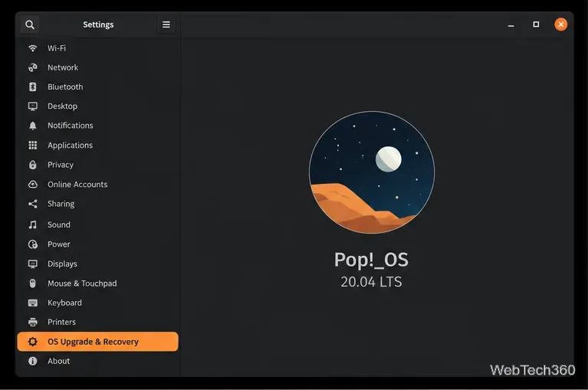The width and height of the screenshot is (588, 390).
Task: Click the 20.04 LTS version text
Action: tap(371, 282)
